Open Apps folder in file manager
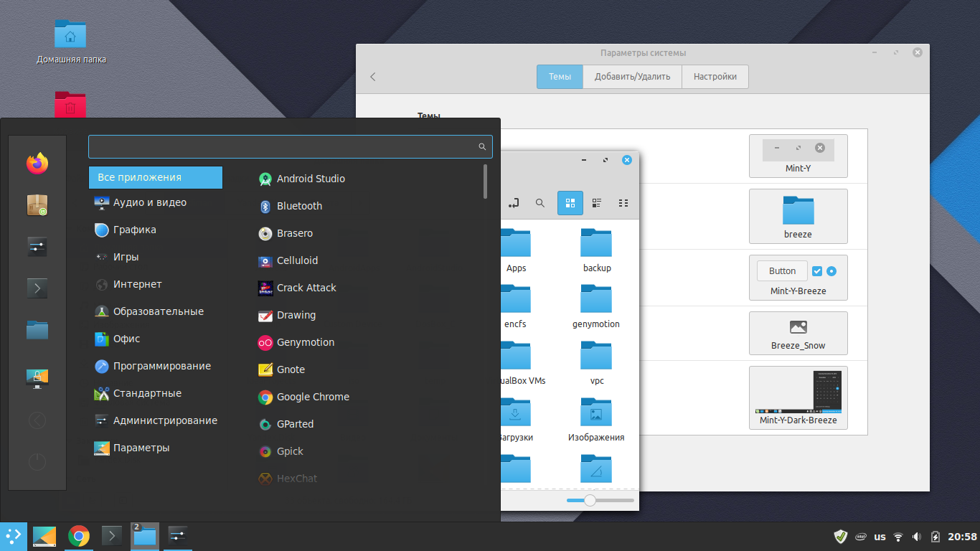Image resolution: width=980 pixels, height=551 pixels. click(516, 250)
